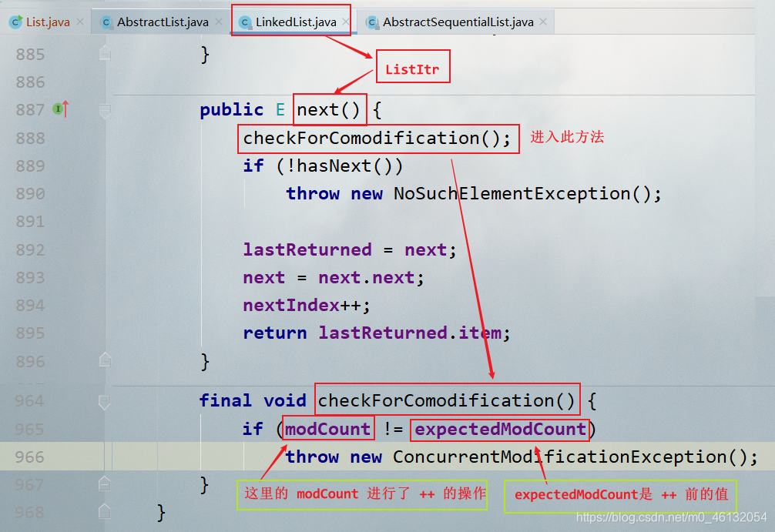
Task: Click nextIndex++ statement on line 894
Action: (x=307, y=306)
